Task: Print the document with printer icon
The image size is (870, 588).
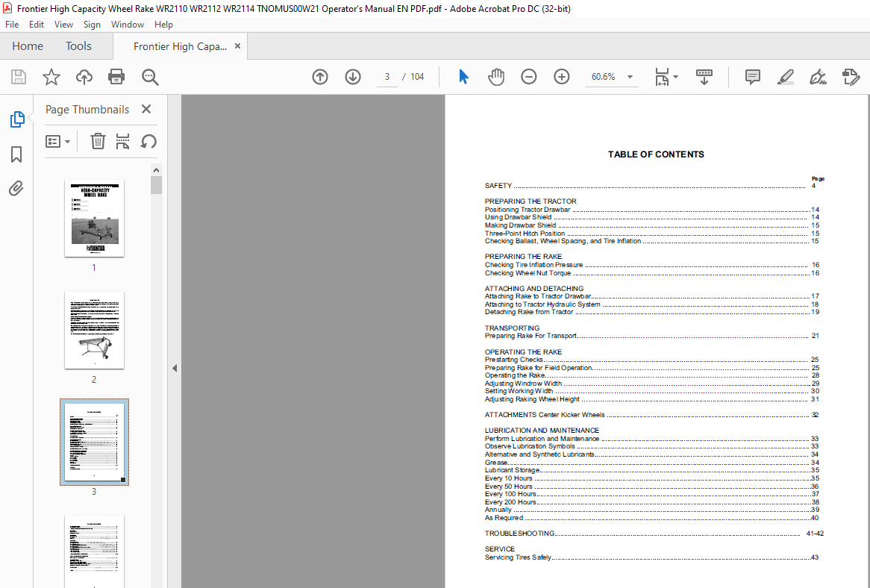Action: (116, 77)
